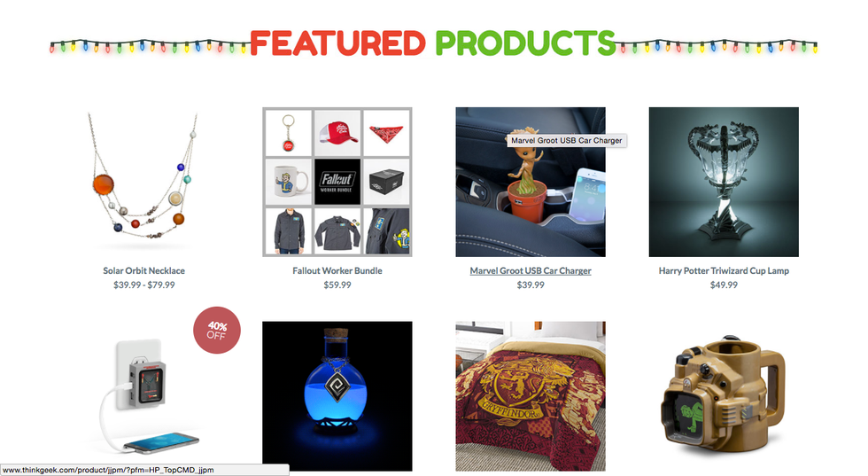Open the glowing blue potion lamp image

337,396
